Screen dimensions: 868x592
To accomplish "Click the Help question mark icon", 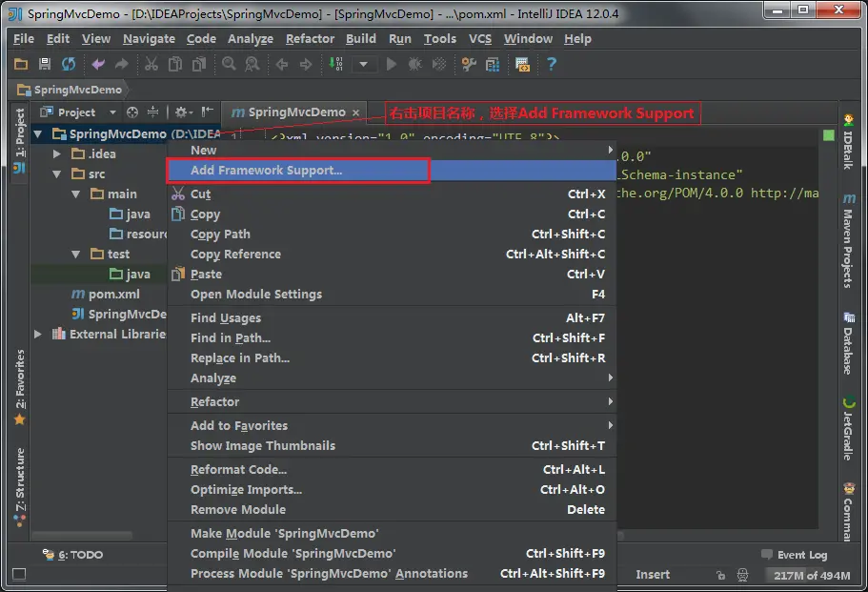I will 552,64.
